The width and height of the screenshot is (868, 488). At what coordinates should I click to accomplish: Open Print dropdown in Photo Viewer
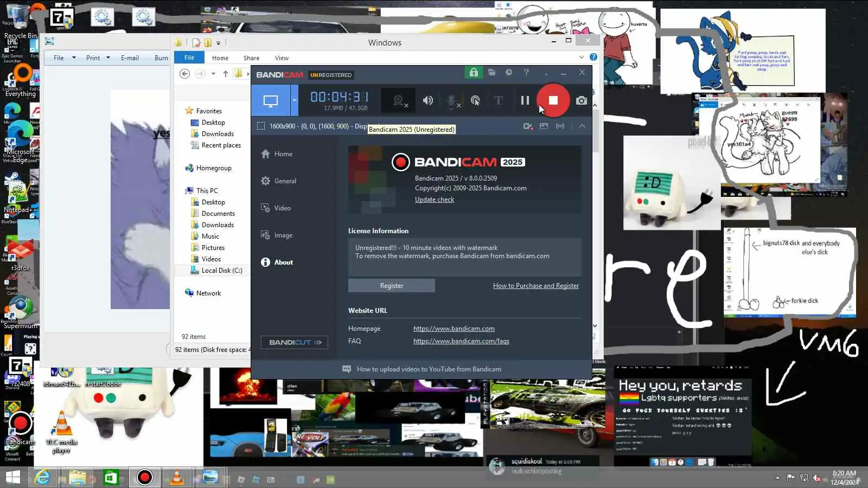pos(98,58)
